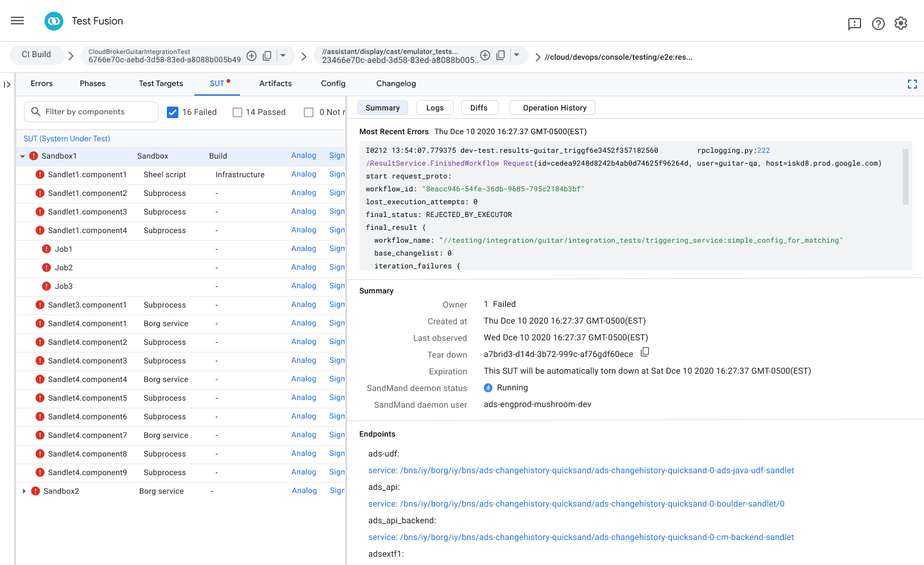Click the error log vertical scrollbar
The image size is (924, 565).
[906, 177]
